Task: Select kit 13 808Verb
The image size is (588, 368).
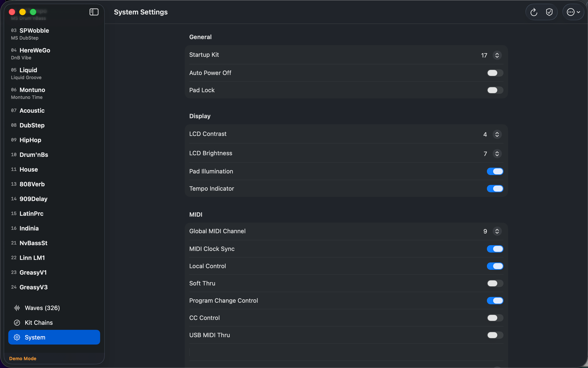Action: [54, 184]
